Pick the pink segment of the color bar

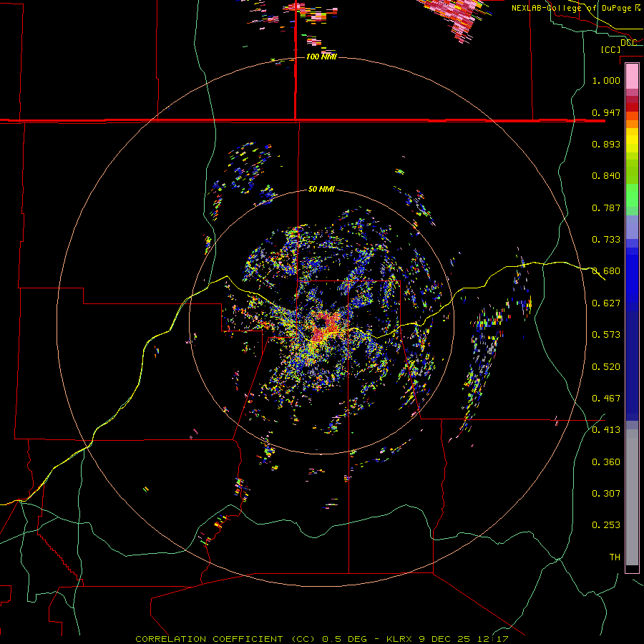pos(632,77)
